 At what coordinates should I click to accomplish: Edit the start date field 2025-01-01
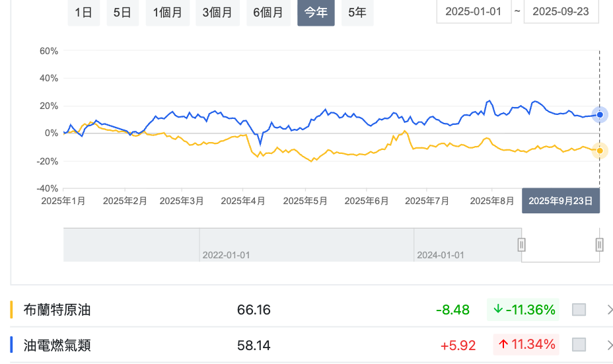click(474, 12)
